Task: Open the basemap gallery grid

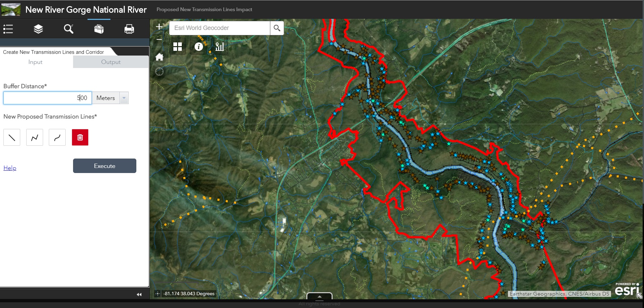Action: (x=177, y=46)
